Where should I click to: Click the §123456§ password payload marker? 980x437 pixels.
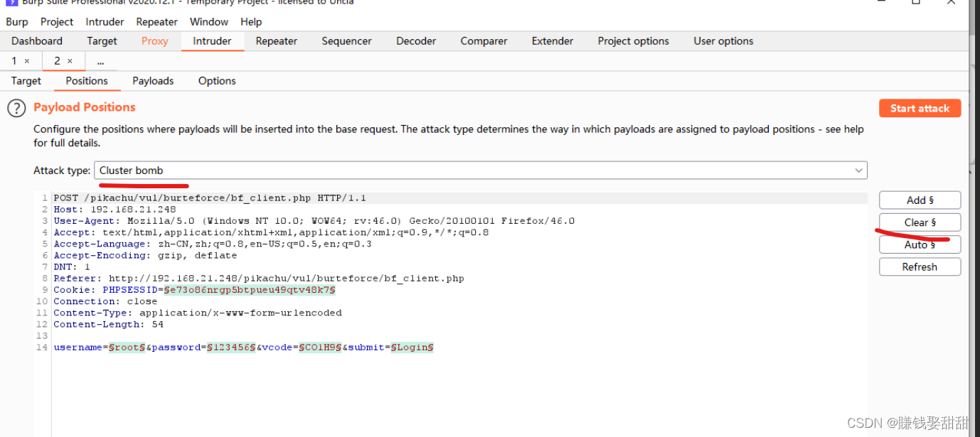(231, 347)
